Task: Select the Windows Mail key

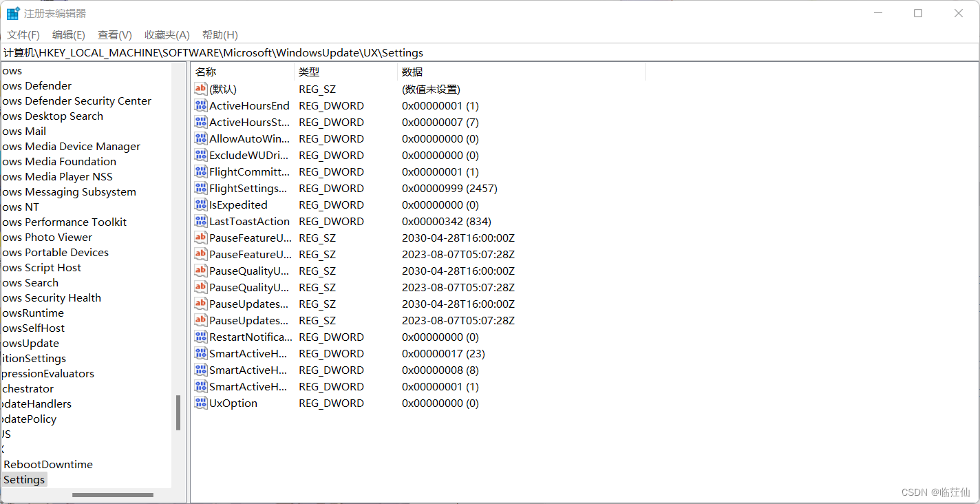Action: tap(23, 131)
